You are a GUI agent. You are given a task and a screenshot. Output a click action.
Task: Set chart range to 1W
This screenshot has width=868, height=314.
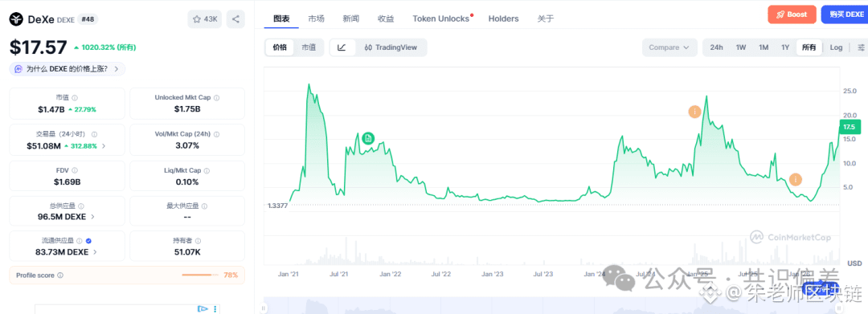[741, 47]
